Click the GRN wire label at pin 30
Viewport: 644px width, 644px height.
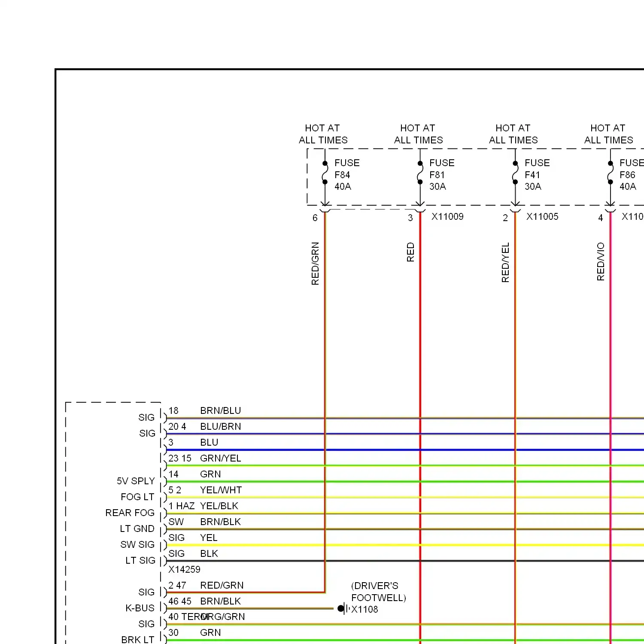click(210, 632)
